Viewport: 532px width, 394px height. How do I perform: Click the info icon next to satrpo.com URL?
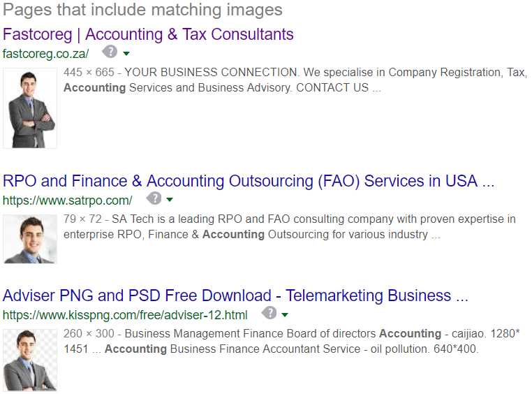[x=154, y=198]
